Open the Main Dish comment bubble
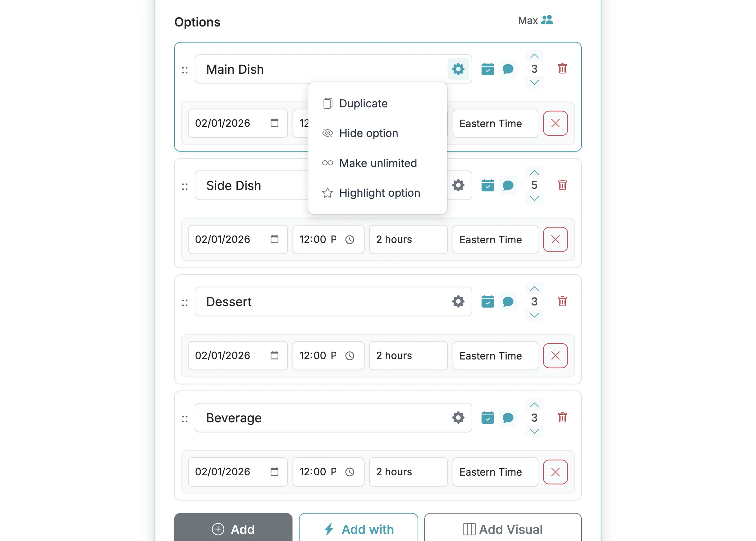The image size is (756, 541). coord(508,69)
